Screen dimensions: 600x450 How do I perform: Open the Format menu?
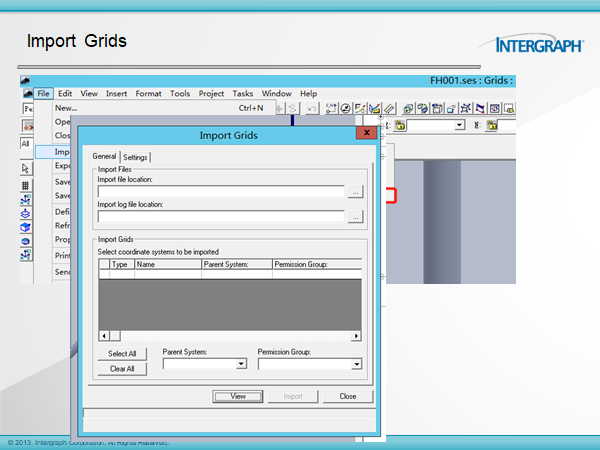tap(148, 94)
